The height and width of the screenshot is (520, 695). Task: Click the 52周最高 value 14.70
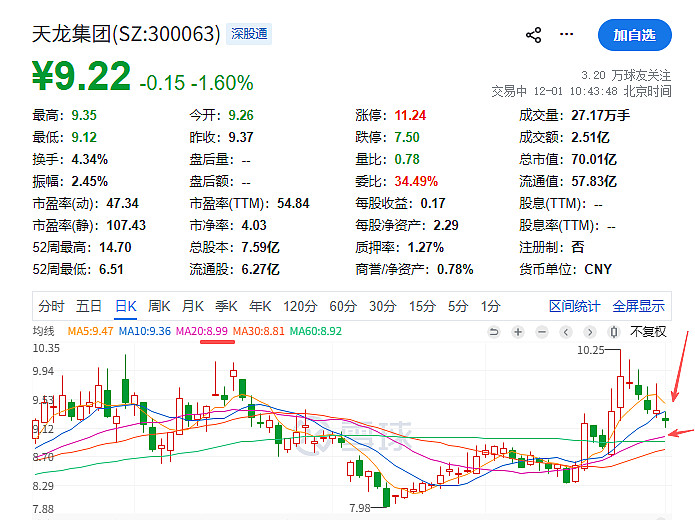pos(115,247)
